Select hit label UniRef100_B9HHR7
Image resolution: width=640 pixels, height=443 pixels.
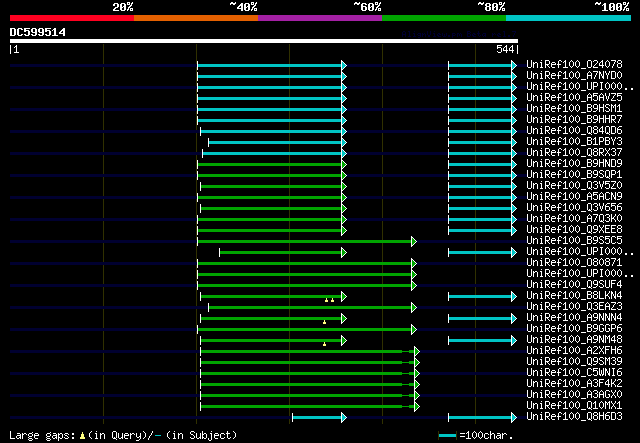(574, 119)
